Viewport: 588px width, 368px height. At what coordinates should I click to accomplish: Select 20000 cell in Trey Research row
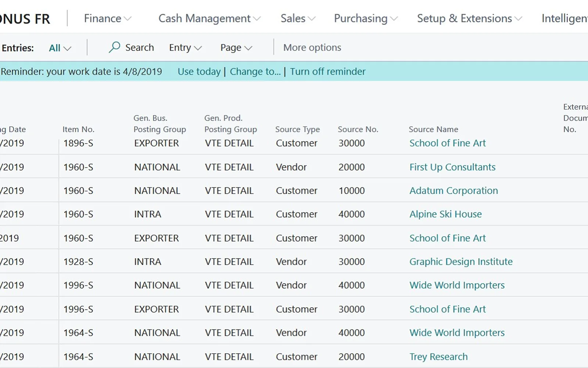(352, 357)
